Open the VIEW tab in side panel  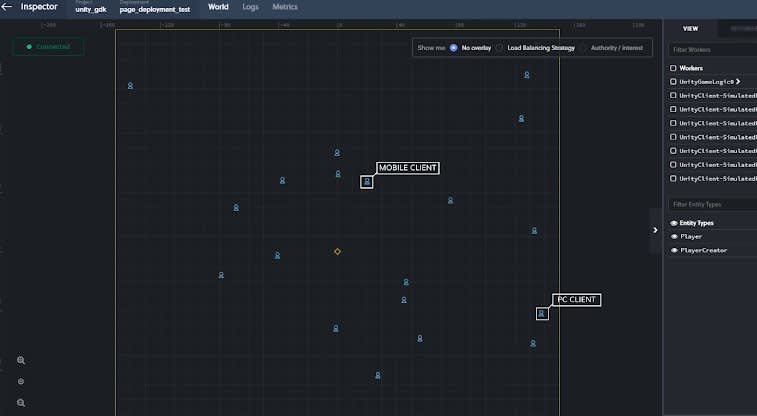[690, 28]
